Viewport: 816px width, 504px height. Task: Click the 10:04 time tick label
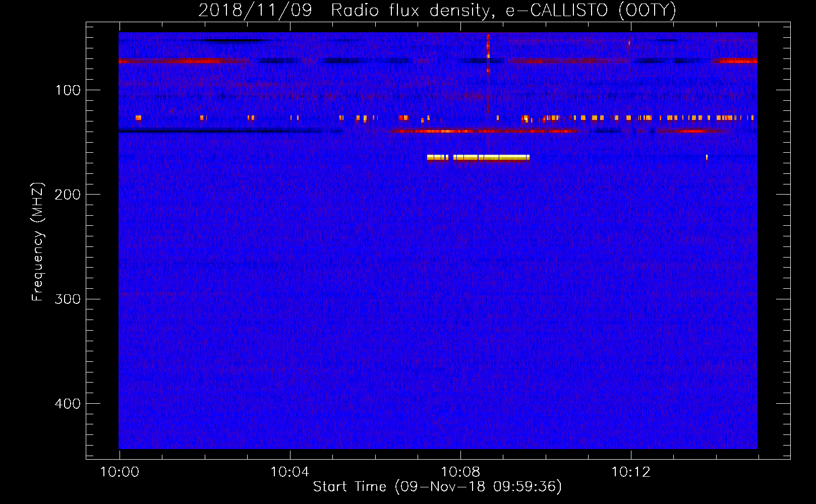point(289,472)
